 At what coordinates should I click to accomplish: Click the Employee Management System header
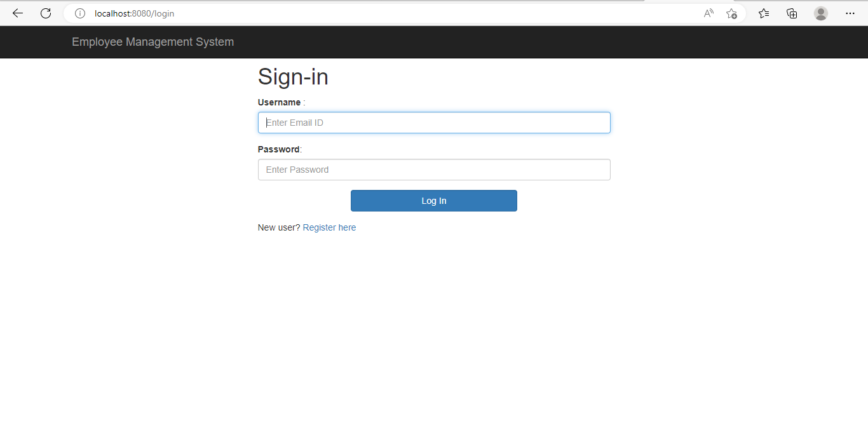pos(153,41)
